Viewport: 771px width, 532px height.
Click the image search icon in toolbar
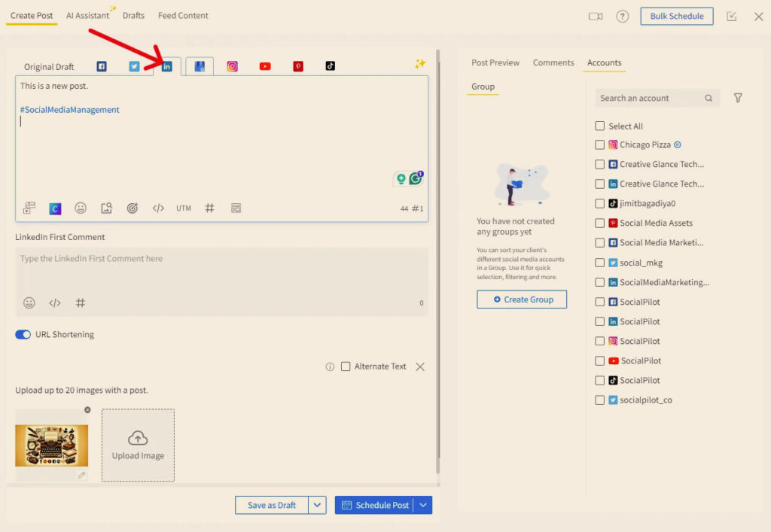click(106, 208)
